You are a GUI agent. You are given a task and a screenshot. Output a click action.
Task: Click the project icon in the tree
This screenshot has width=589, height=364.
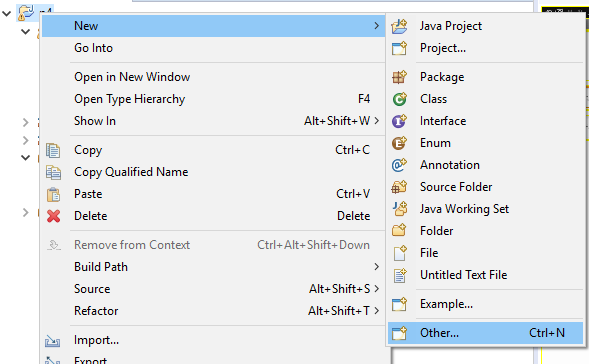point(26,13)
